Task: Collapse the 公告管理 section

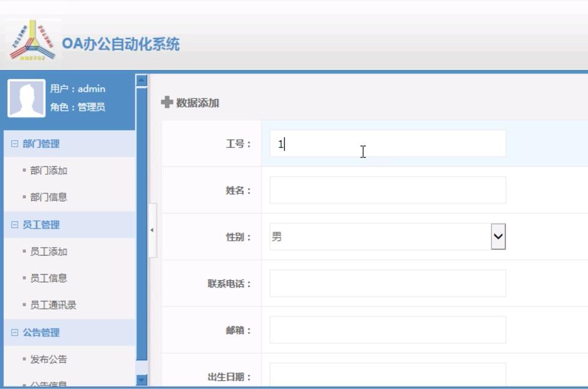Action: (15, 332)
